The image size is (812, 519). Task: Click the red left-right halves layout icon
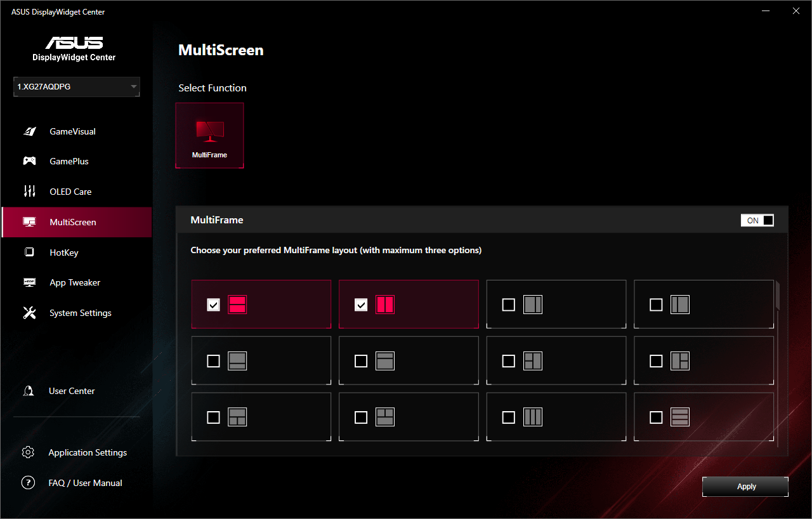point(385,305)
